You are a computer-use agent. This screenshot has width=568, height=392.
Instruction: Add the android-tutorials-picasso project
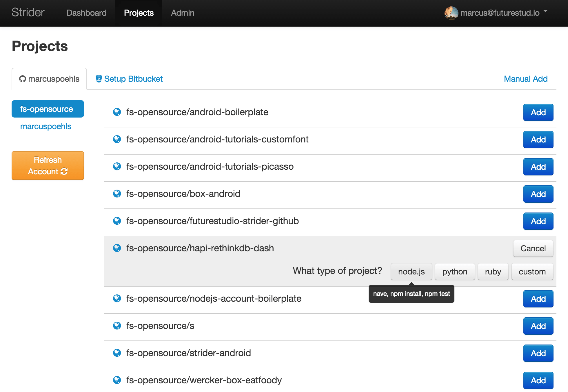(538, 167)
